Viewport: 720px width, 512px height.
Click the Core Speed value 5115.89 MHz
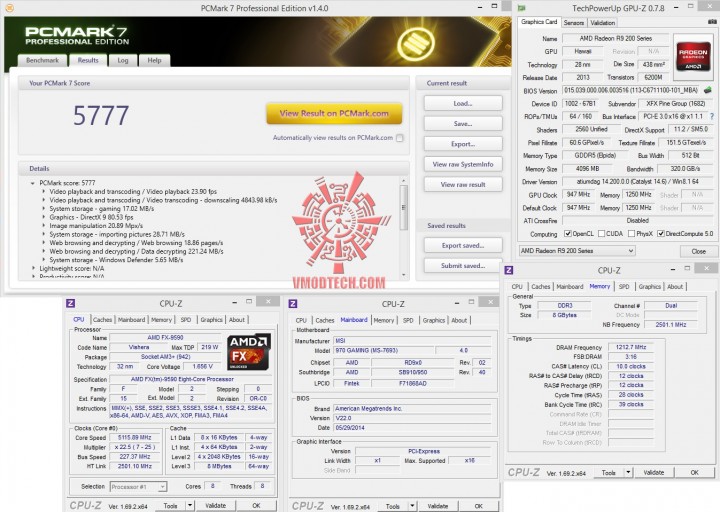[135, 438]
